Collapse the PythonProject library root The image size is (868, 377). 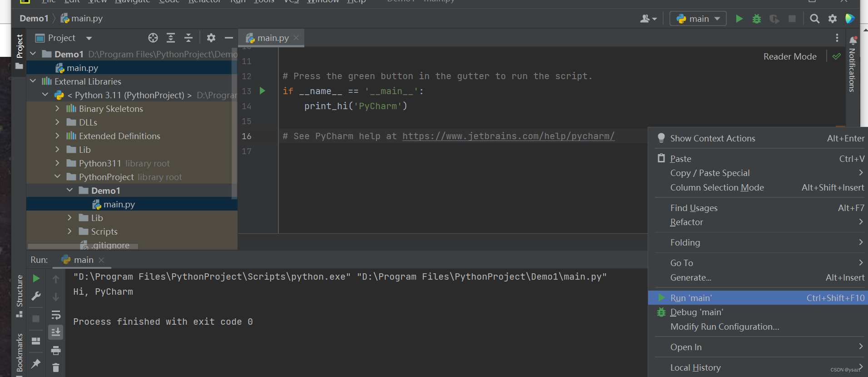tap(57, 176)
